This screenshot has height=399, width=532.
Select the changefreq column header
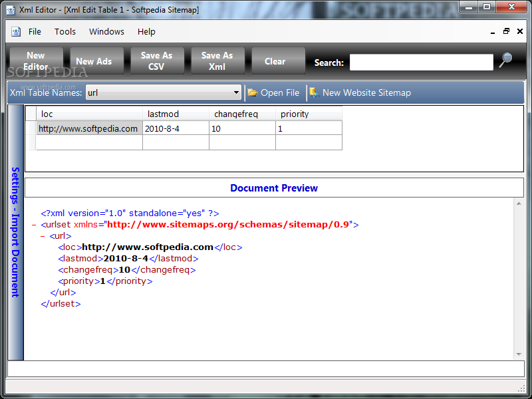click(242, 114)
